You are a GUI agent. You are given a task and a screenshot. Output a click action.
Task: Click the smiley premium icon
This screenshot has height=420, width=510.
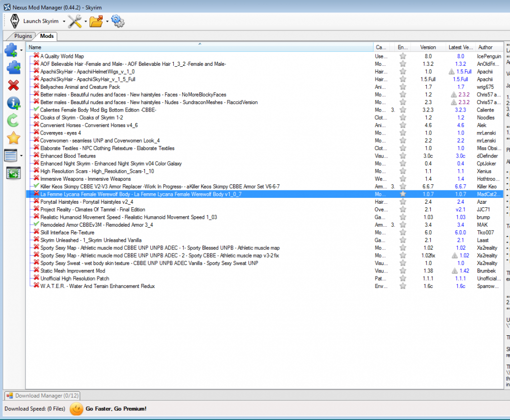[x=76, y=409]
